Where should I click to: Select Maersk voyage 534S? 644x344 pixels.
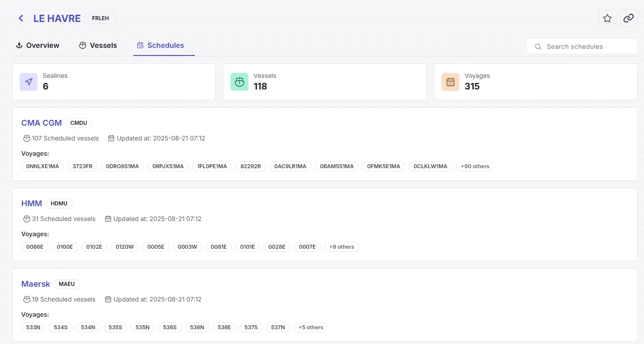pyautogui.click(x=61, y=327)
